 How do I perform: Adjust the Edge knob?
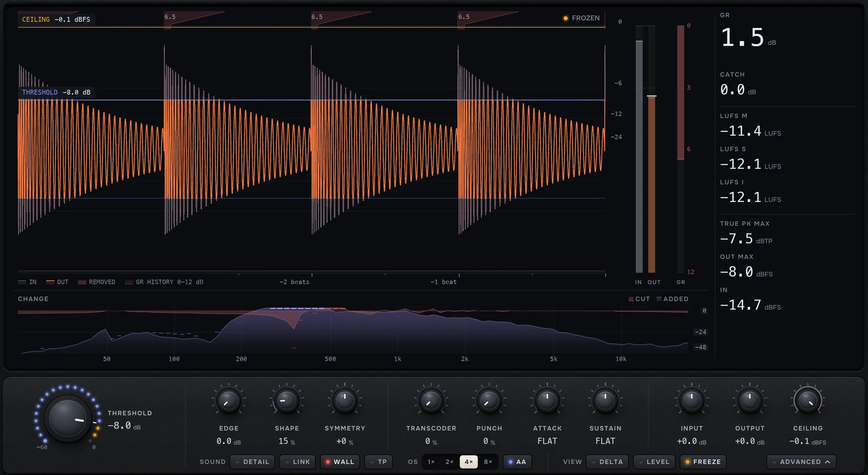(229, 401)
